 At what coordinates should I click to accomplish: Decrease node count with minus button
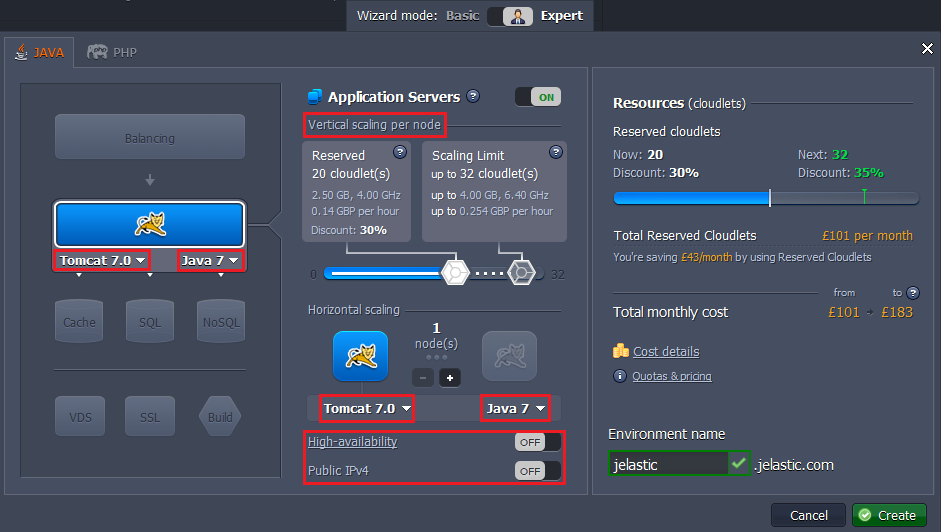(x=423, y=378)
